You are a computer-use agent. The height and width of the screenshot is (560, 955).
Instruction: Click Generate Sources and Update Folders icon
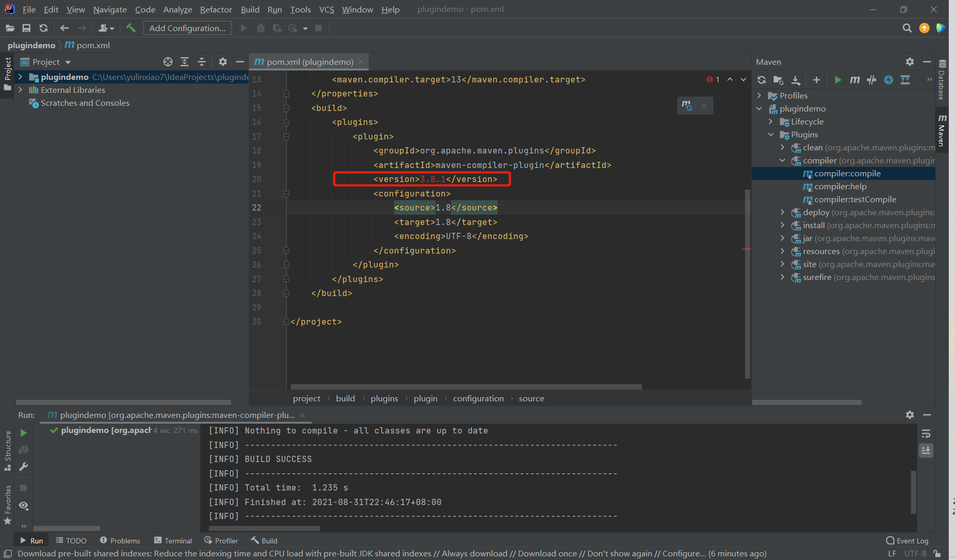pyautogui.click(x=778, y=80)
